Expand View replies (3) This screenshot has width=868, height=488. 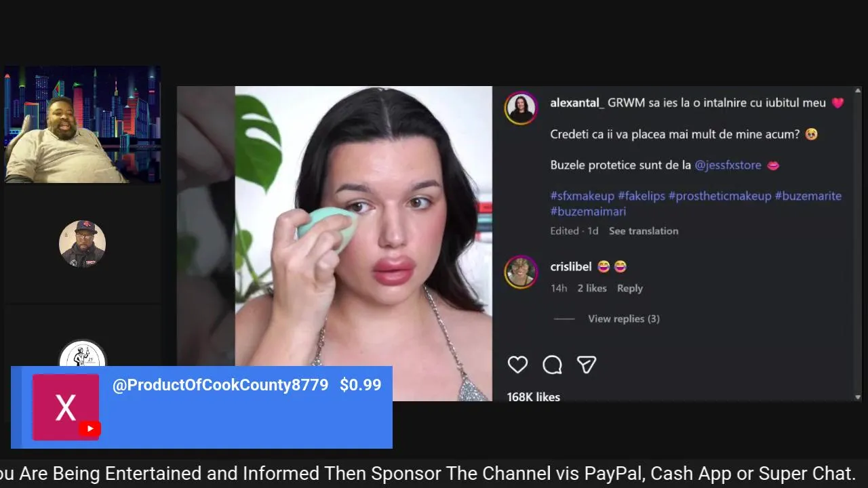[x=624, y=319]
